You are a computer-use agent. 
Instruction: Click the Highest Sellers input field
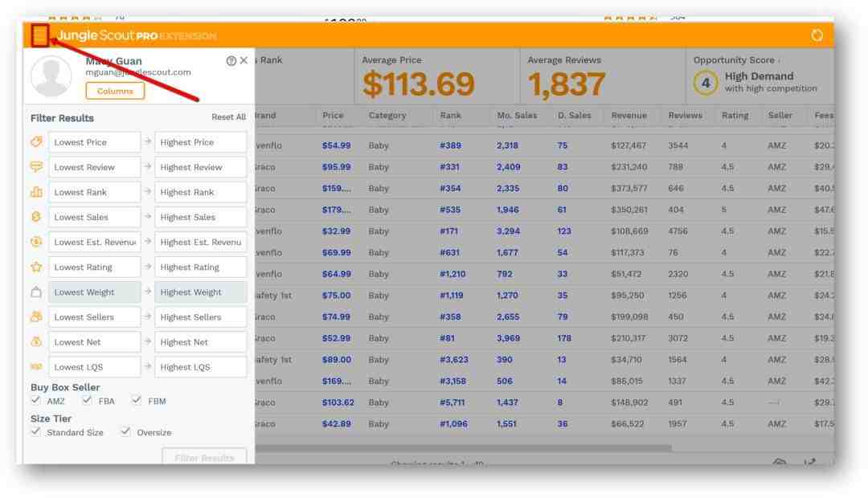(200, 317)
